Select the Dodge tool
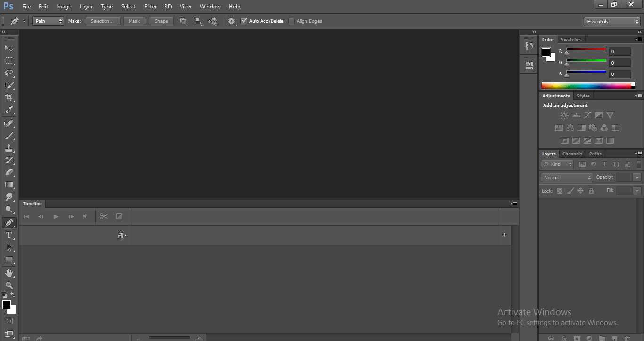The height and width of the screenshot is (341, 644). pos(9,209)
